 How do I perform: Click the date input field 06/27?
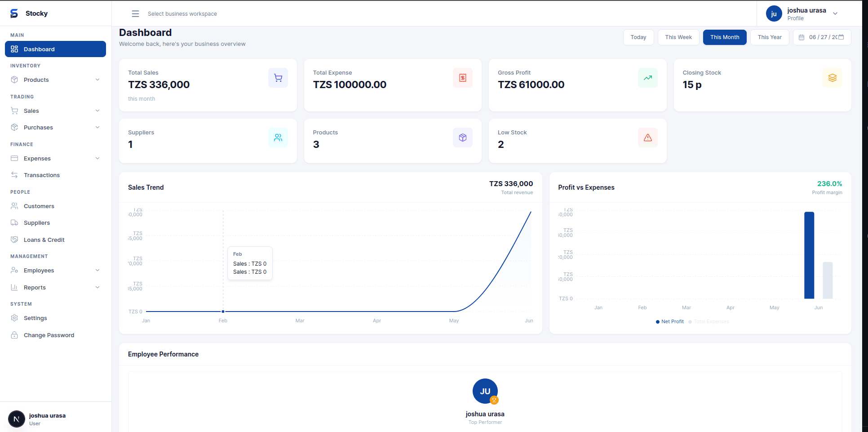coord(822,37)
